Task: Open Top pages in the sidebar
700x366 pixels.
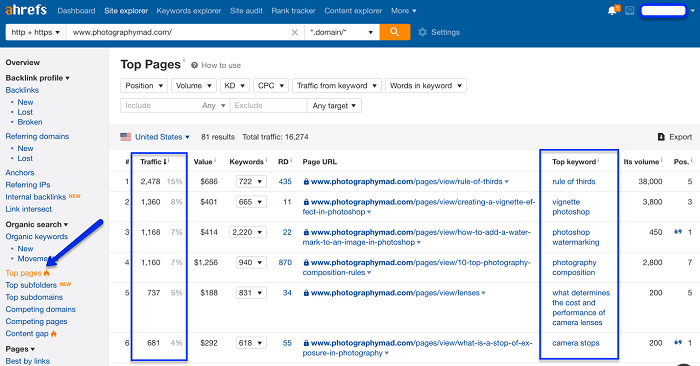Action: click(x=23, y=273)
